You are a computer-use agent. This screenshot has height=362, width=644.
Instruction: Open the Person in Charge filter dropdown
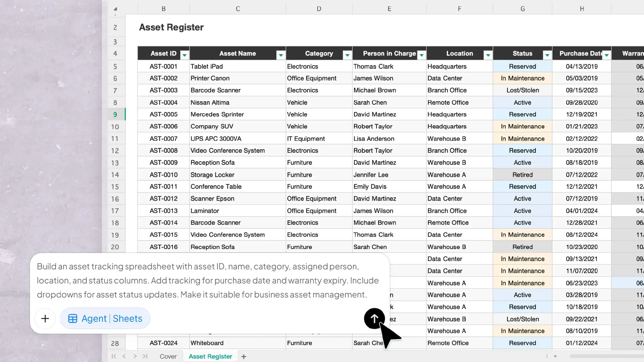[422, 55]
